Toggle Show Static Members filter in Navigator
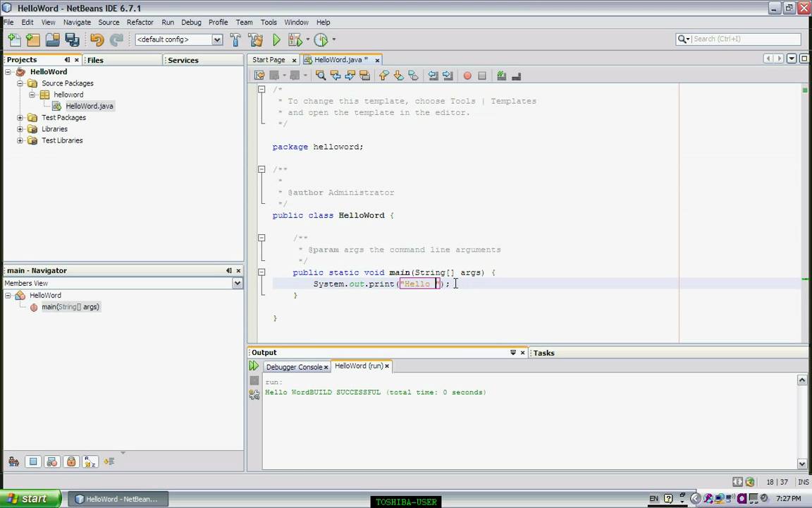812x508 pixels. pyautogui.click(x=51, y=461)
